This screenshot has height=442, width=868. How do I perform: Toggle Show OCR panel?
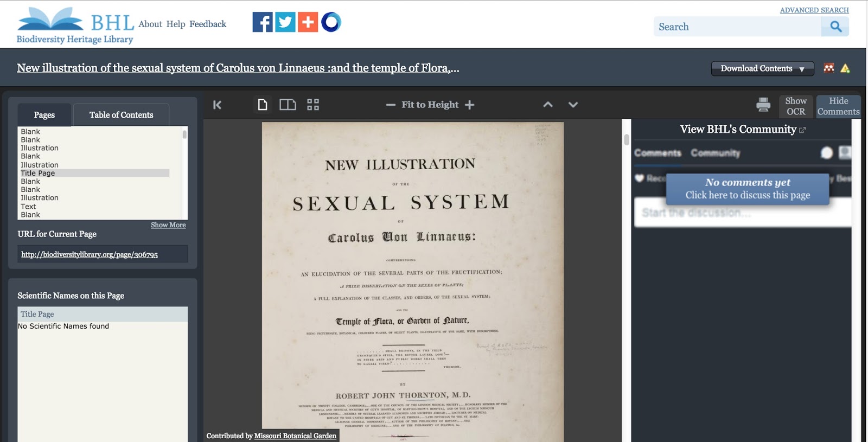click(x=796, y=106)
